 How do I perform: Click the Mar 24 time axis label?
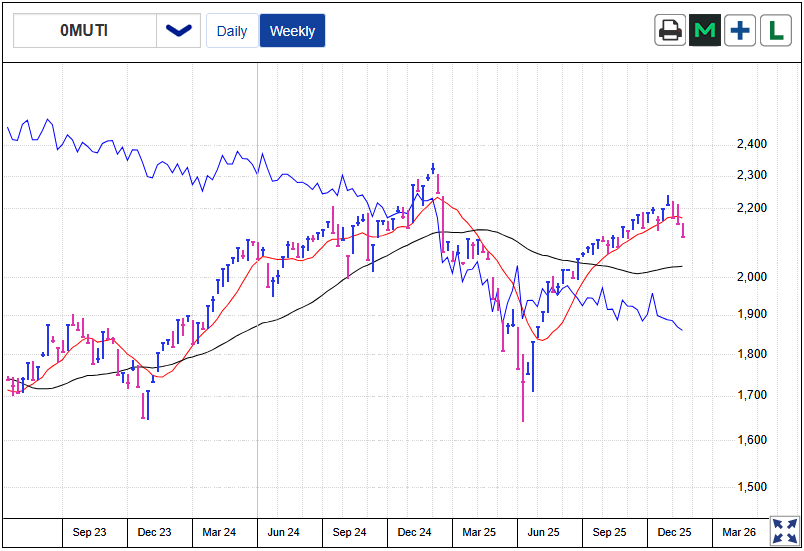(219, 532)
